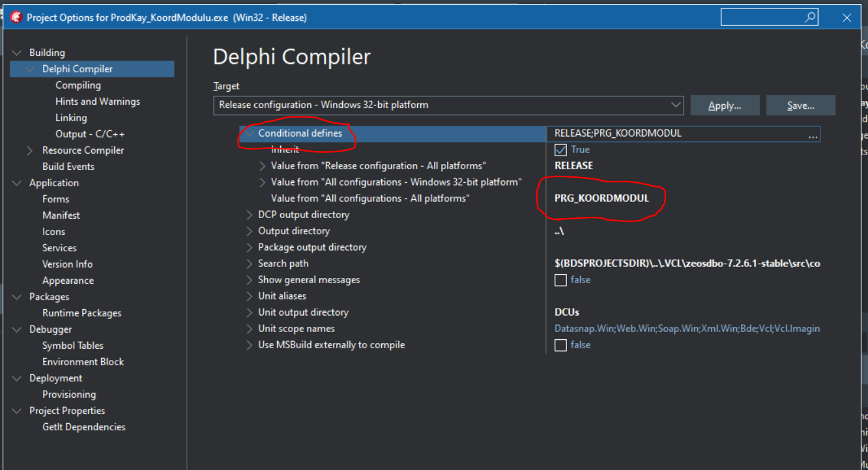The image size is (868, 470).
Task: Expand Package output directory option
Action: pos(250,247)
